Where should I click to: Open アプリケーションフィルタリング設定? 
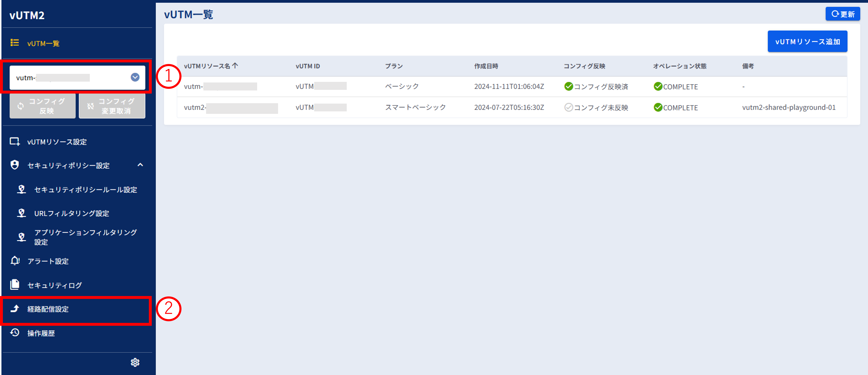[85, 237]
